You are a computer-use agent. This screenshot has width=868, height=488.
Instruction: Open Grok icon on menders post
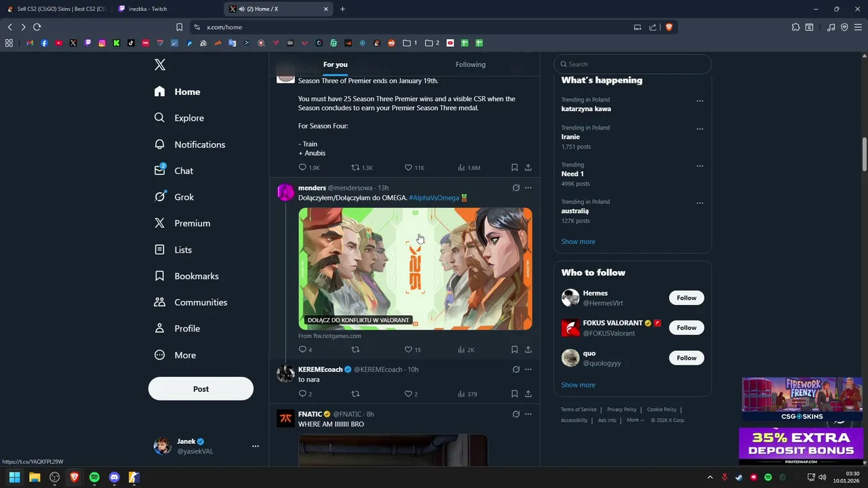(516, 188)
